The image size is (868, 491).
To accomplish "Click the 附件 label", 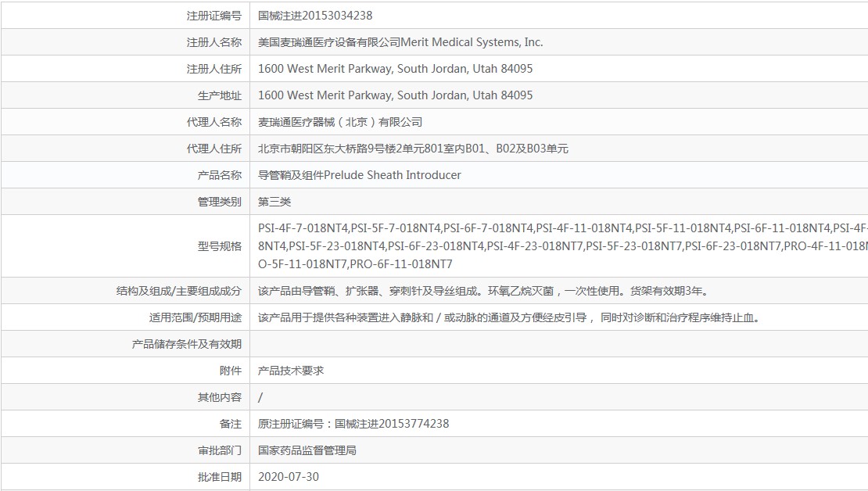I will 231,371.
